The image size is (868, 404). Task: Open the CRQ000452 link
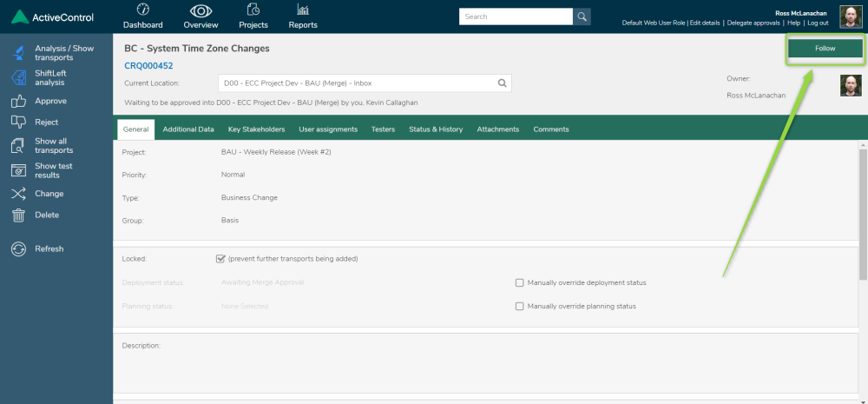(x=148, y=66)
